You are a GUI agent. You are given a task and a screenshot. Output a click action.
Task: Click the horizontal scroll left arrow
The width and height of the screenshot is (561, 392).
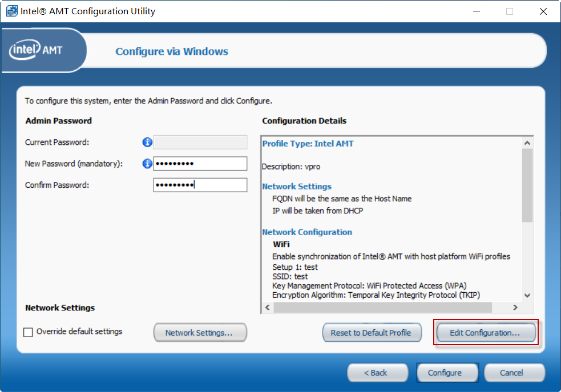point(268,307)
